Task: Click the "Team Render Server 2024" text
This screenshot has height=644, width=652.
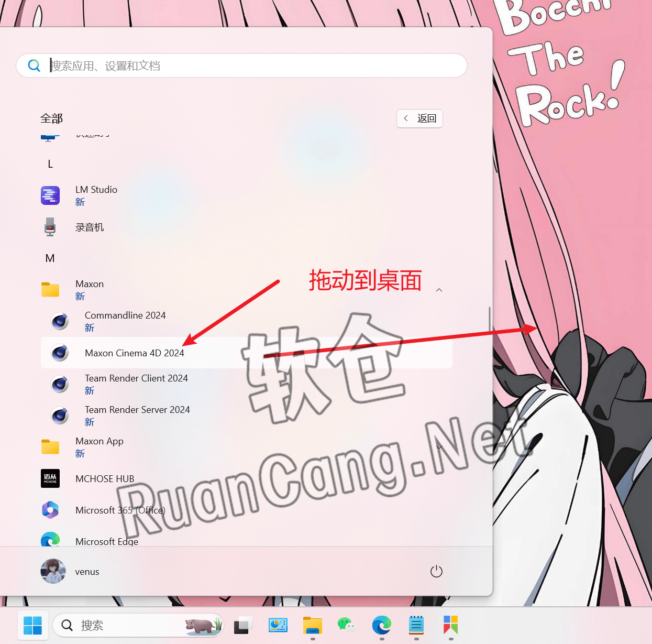Action: [x=137, y=410]
